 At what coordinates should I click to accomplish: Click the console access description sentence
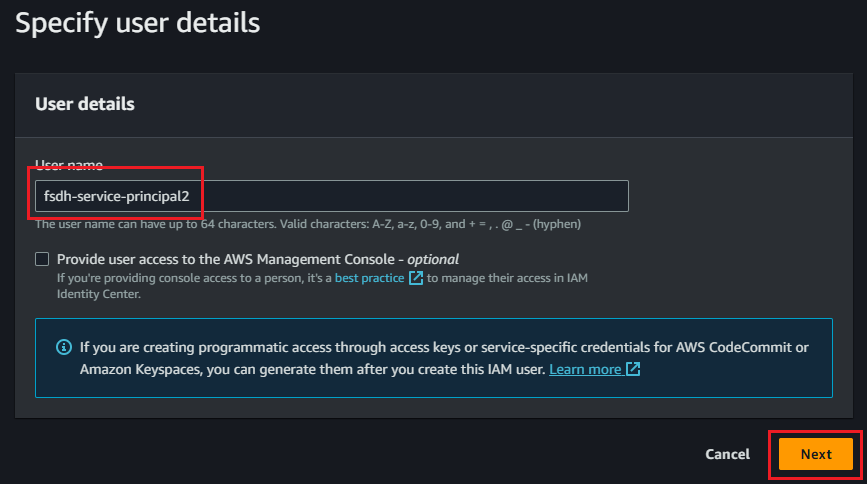200,277
